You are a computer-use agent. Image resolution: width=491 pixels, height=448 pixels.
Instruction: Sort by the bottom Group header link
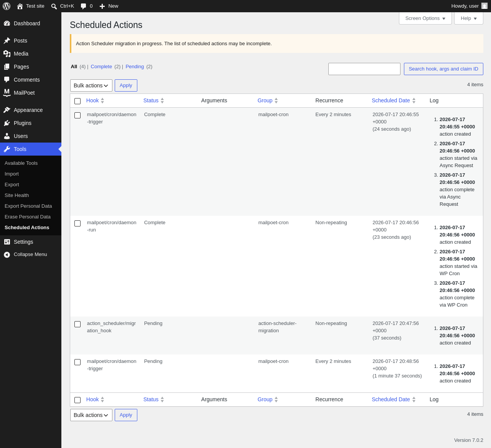tap(265, 399)
